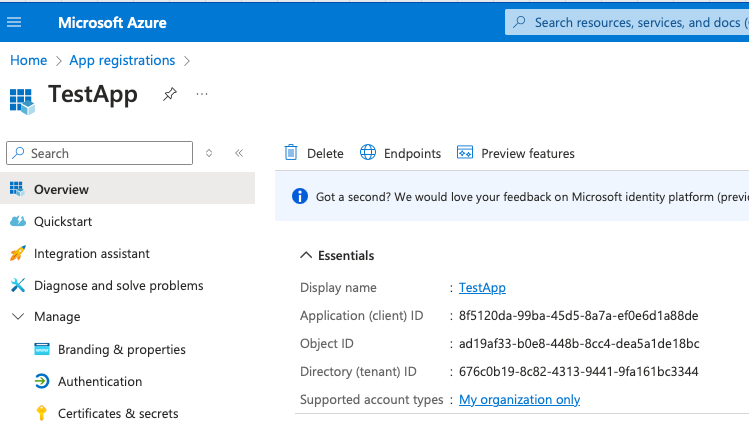Click the Application (client) ID label

click(x=362, y=315)
